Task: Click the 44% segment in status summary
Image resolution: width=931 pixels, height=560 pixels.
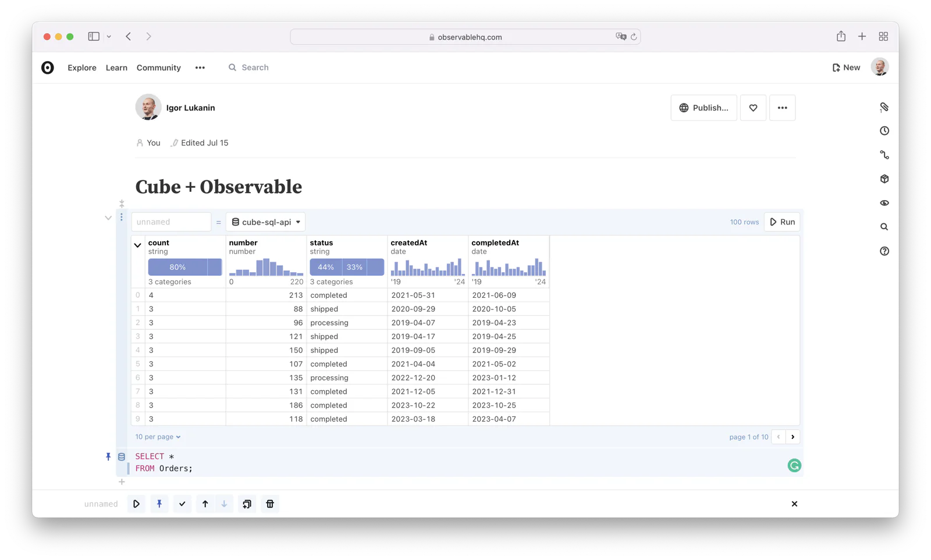Action: pyautogui.click(x=326, y=267)
